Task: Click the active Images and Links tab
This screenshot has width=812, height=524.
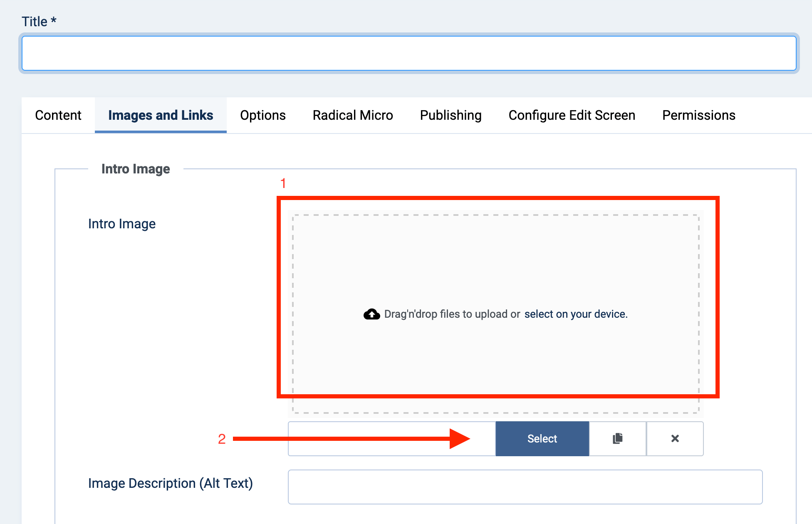Action: coord(161,115)
